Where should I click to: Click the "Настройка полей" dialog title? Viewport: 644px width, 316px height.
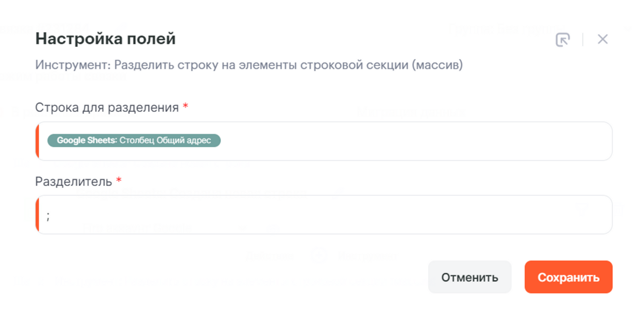pyautogui.click(x=105, y=39)
